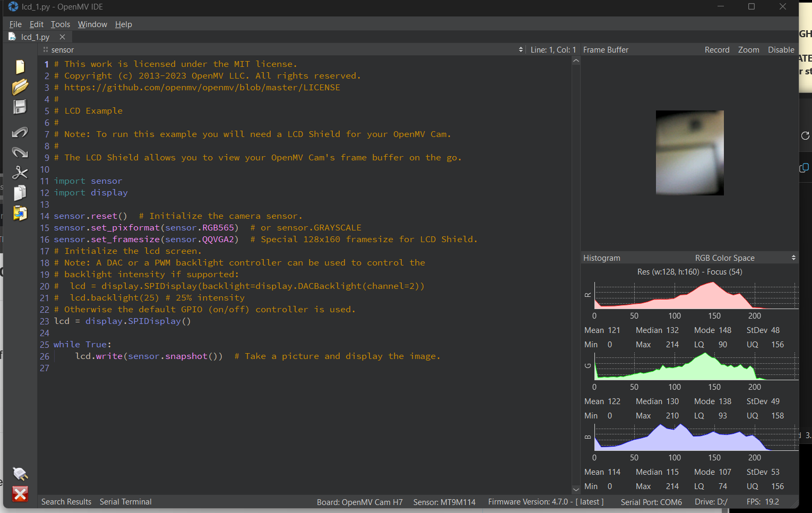
Task: Click the green channel histogram
Action: pos(696,366)
